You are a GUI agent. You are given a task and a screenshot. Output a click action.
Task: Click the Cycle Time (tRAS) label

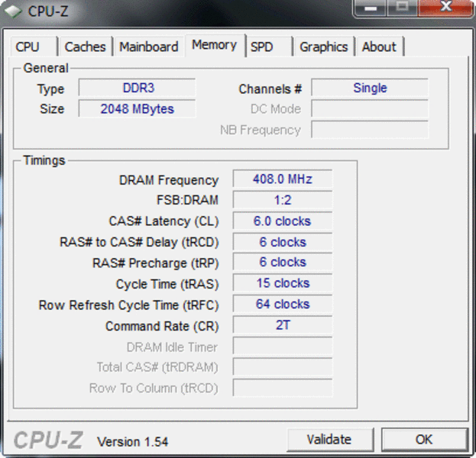click(167, 284)
